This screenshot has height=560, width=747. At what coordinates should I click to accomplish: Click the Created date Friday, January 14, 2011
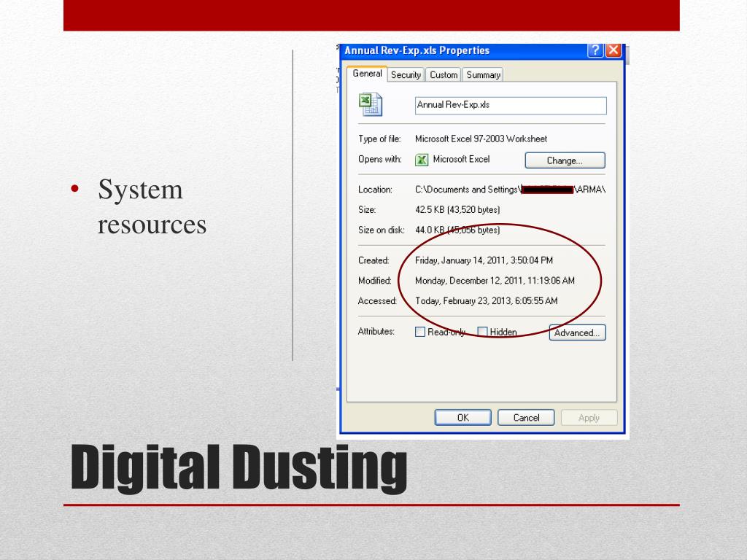484,260
